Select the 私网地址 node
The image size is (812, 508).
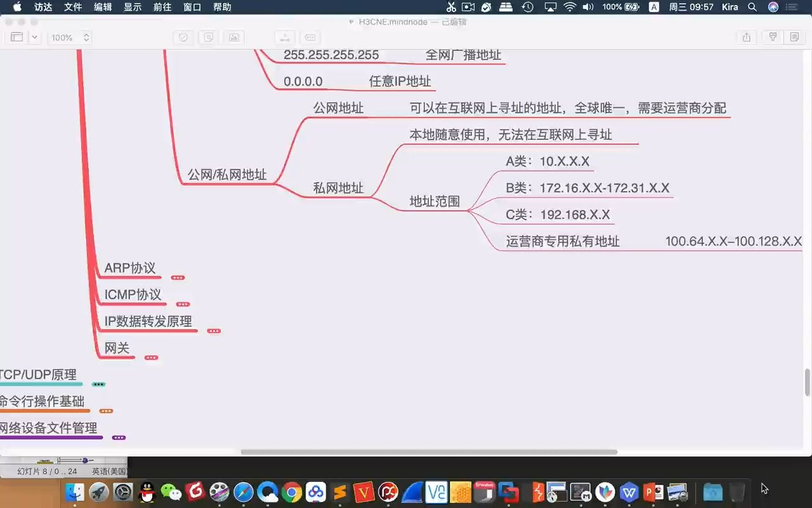point(339,188)
